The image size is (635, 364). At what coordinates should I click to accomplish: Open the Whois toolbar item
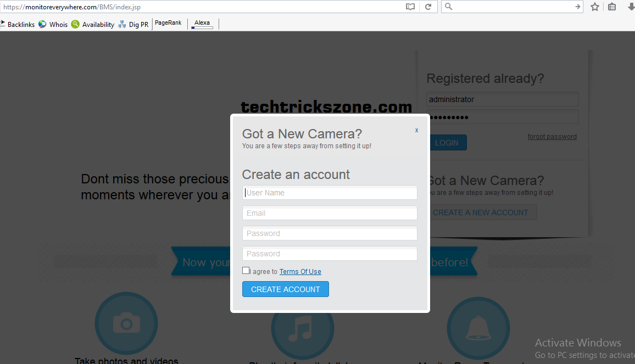pyautogui.click(x=53, y=24)
